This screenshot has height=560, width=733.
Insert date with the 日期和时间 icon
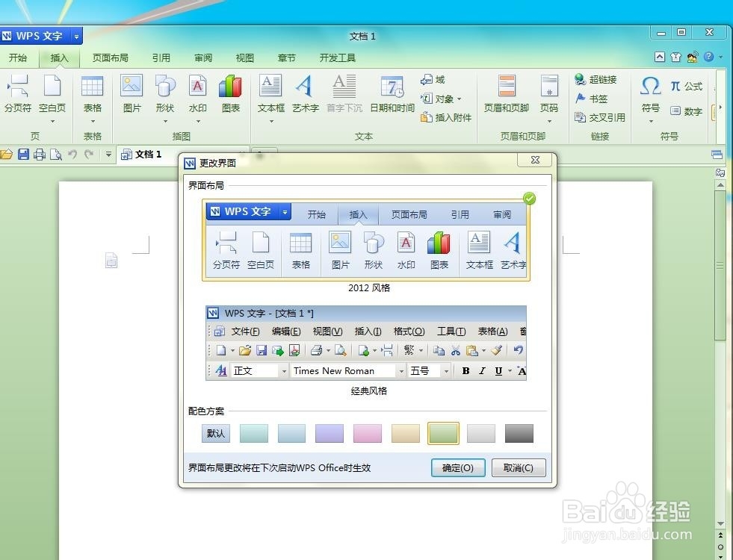pyautogui.click(x=392, y=93)
